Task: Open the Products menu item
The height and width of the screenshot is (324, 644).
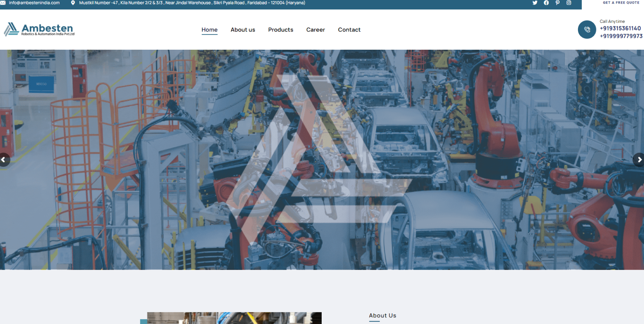Action: [281, 30]
